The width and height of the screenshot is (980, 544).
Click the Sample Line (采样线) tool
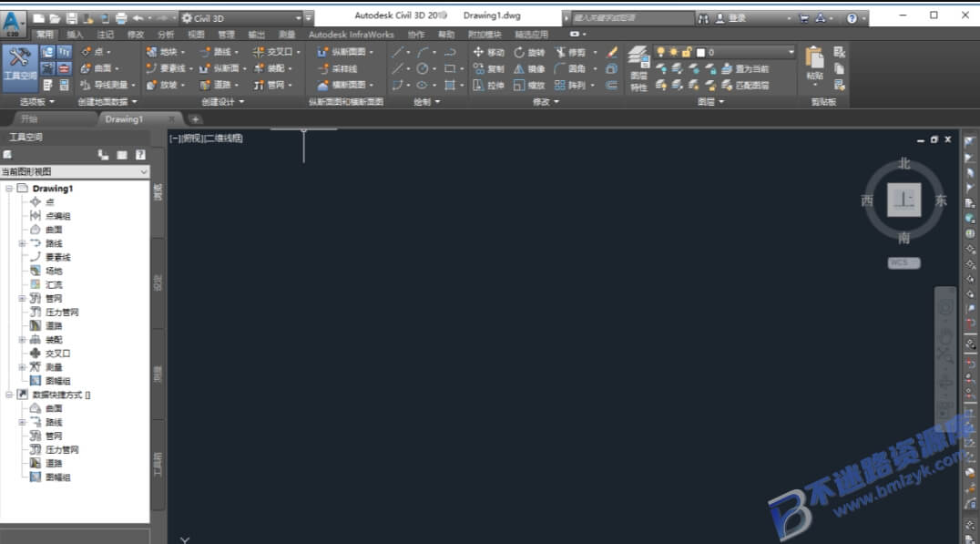click(x=338, y=68)
